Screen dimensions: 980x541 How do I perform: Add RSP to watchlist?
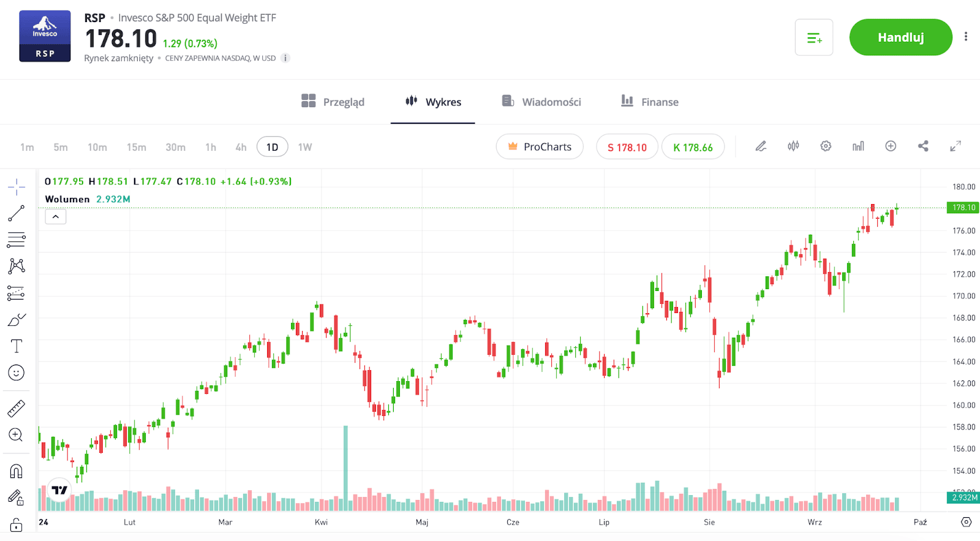click(814, 37)
